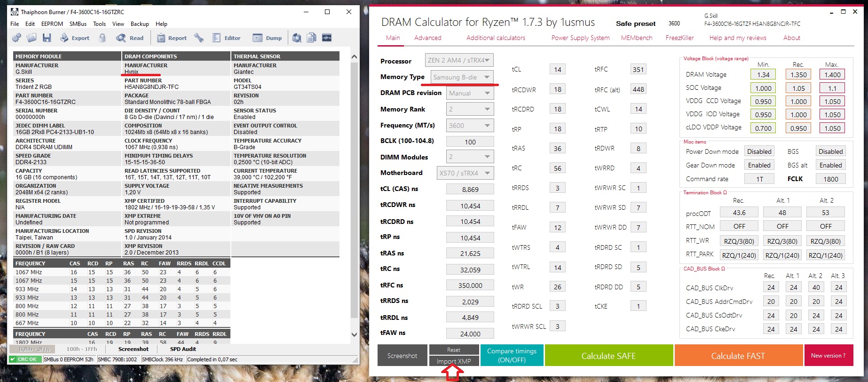
Task: Expand the Memory Type dropdown
Action: tap(462, 77)
